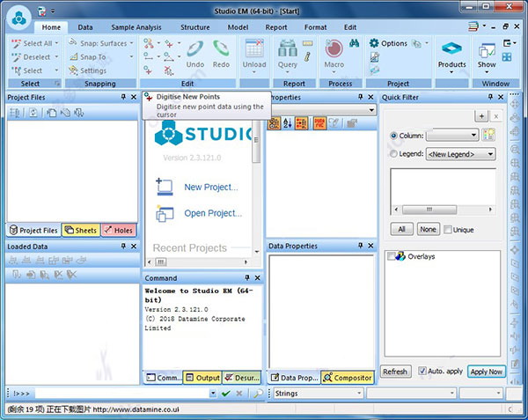Viewport: 528px width, 420px height.
Task: Click the Macro record icon
Action: (x=334, y=48)
